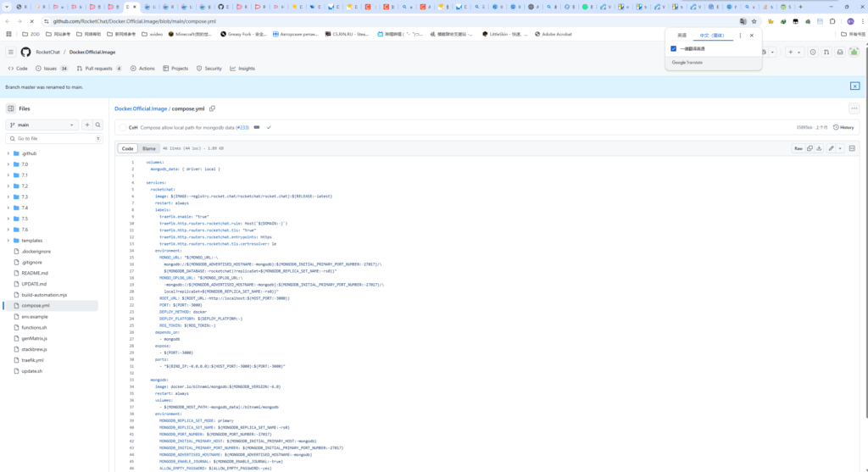868x472 pixels.
Task: Close the Google Translate popup
Action: tap(751, 36)
